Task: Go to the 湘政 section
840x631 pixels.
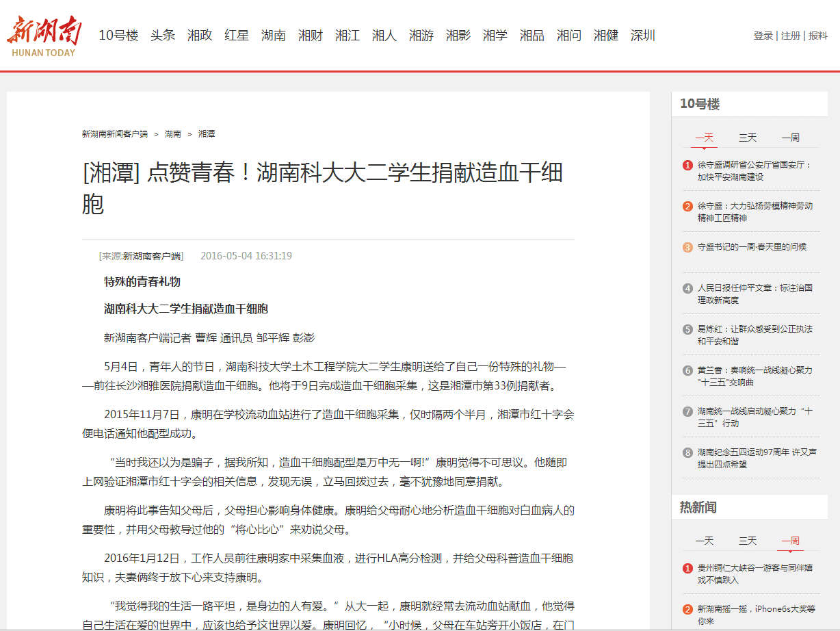Action: click(x=200, y=36)
